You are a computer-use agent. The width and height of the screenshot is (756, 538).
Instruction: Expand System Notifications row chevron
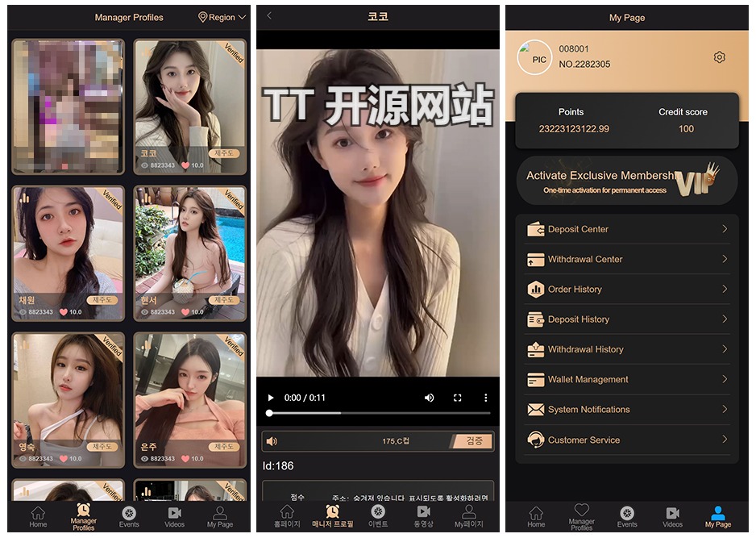pos(725,409)
